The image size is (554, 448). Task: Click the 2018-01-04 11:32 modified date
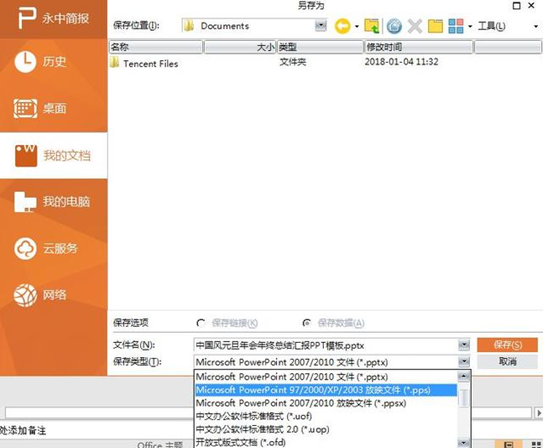coord(401,62)
